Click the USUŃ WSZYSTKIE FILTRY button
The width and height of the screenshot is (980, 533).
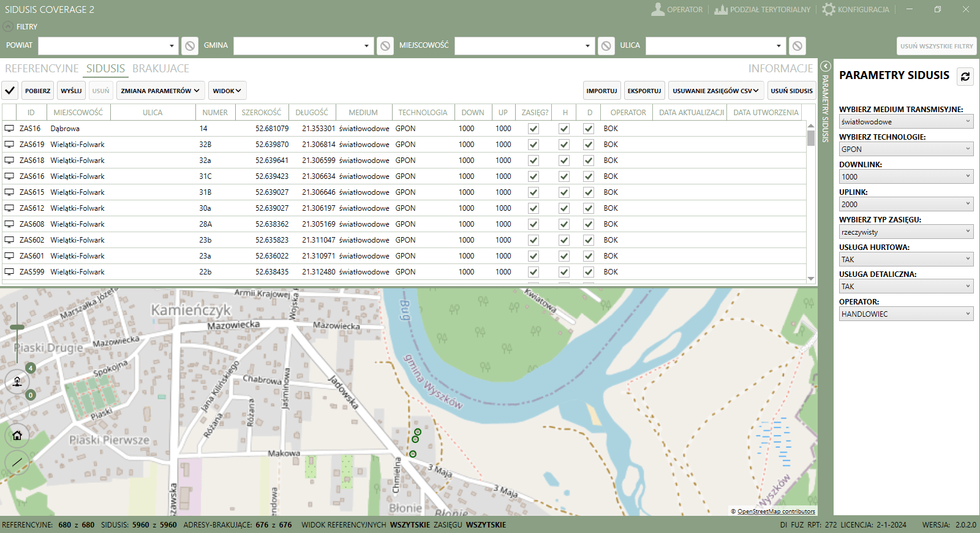[936, 46]
